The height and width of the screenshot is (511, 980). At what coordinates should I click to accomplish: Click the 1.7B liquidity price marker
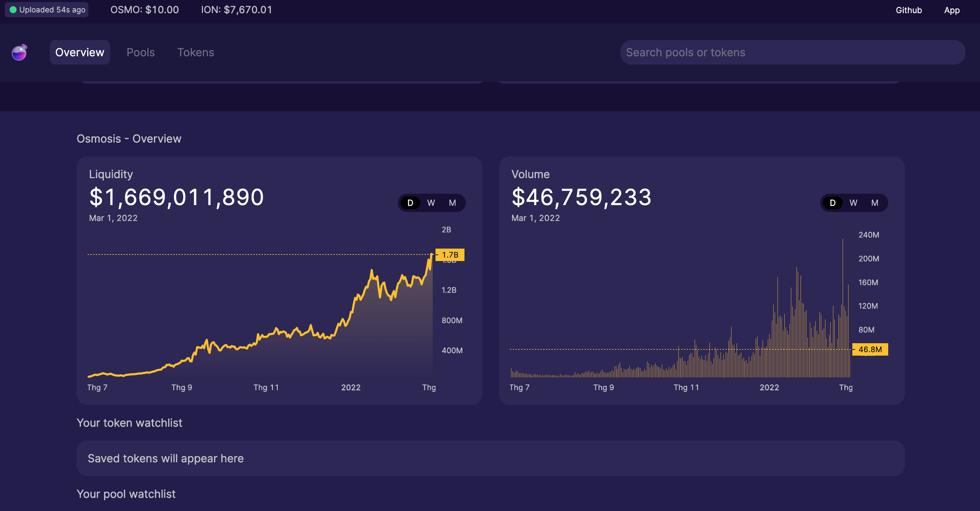coord(450,255)
